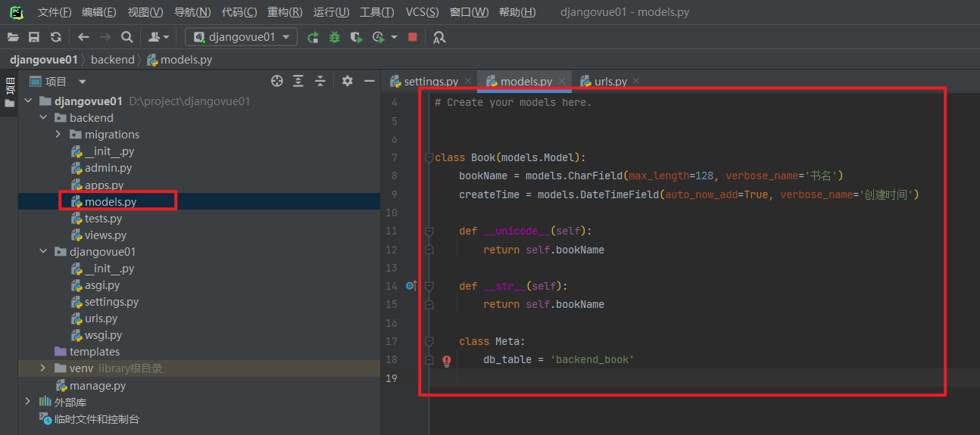Collapse the djangovue01 root project folder
The width and height of the screenshot is (980, 435).
click(28, 101)
